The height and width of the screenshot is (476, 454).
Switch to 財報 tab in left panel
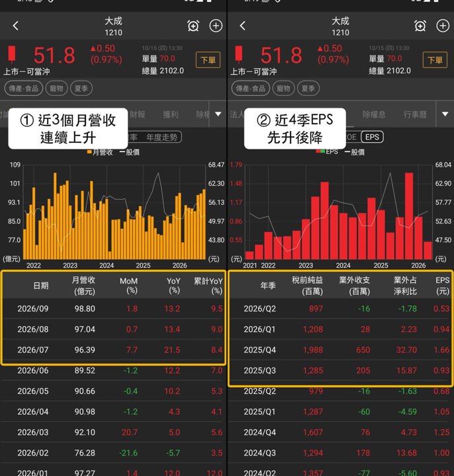pyautogui.click(x=138, y=114)
